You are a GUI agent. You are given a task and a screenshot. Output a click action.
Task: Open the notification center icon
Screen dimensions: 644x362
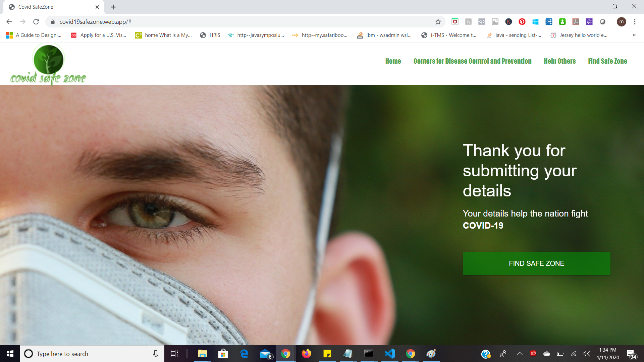631,354
